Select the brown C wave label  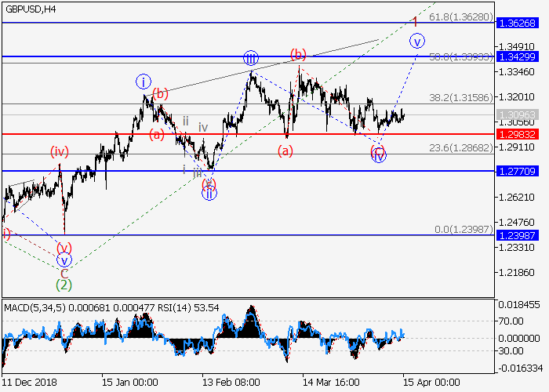[x=64, y=274]
